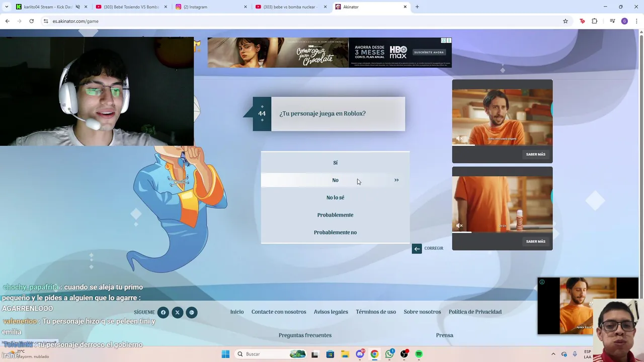The height and width of the screenshot is (362, 644).
Task: Unmute the upper video ad
Action: pos(459,138)
